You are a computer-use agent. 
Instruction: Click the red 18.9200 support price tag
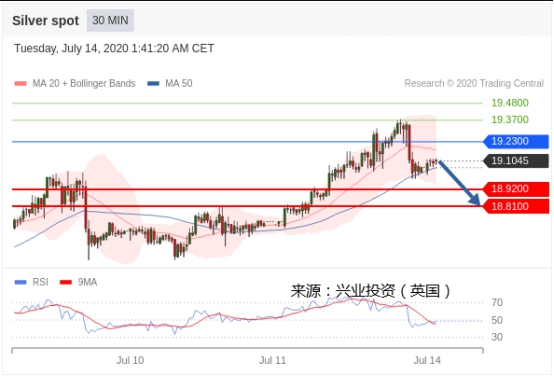[515, 189]
